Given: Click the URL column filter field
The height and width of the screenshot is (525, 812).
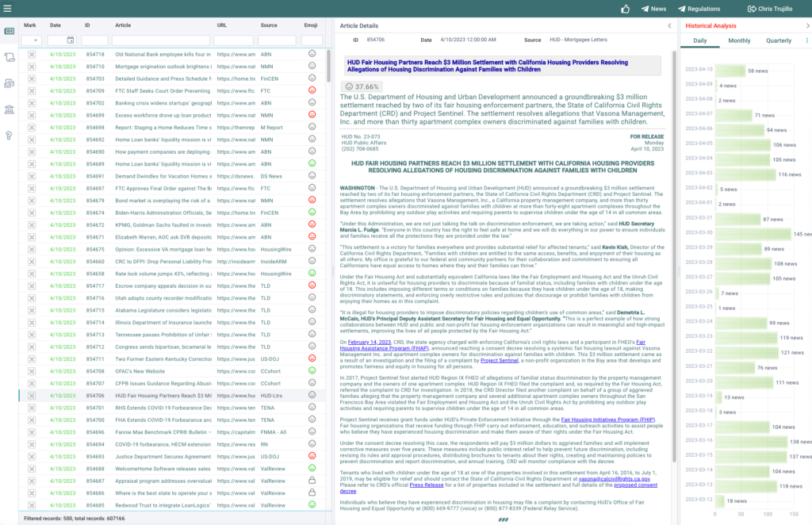Looking at the screenshot, I should 233,40.
